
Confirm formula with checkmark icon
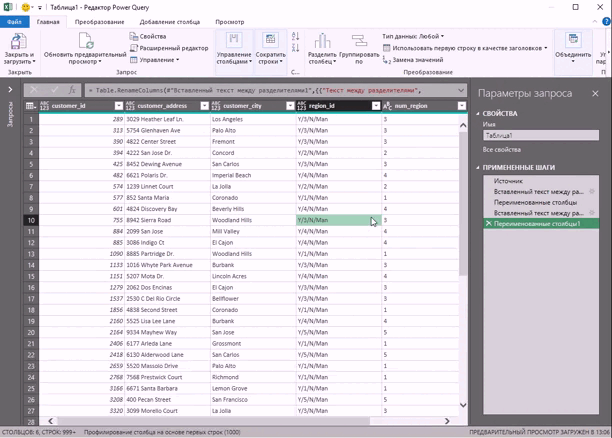tap(54, 90)
